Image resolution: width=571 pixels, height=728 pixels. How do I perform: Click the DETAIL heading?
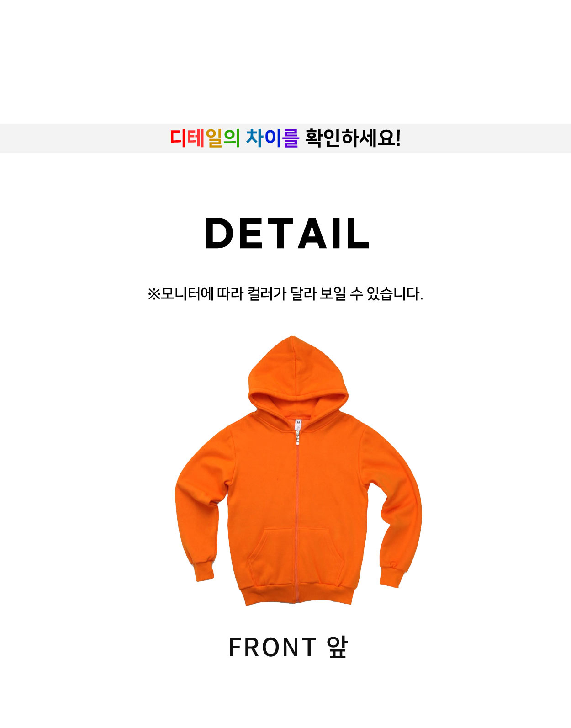[287, 234]
